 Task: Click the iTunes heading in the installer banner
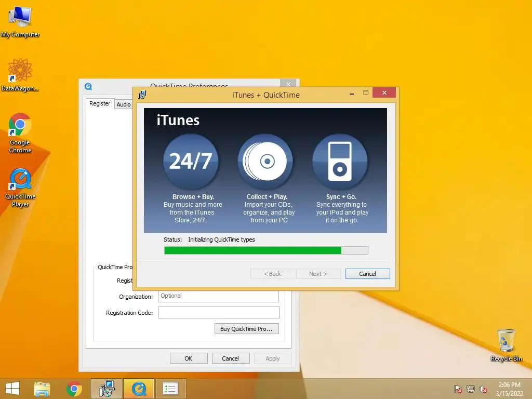(x=178, y=121)
